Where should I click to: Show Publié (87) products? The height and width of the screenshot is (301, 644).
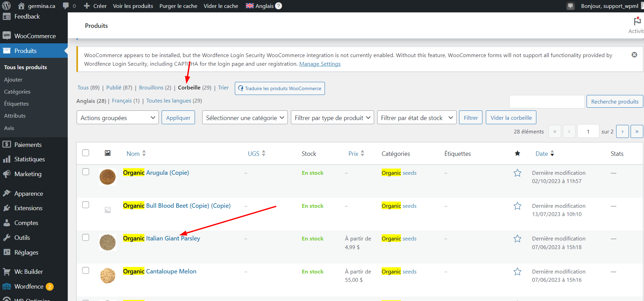[x=119, y=88]
